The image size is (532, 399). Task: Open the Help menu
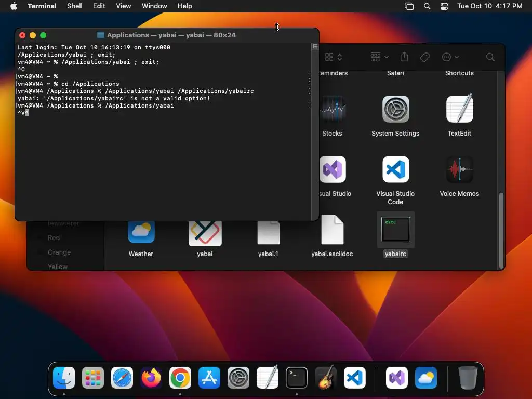click(185, 6)
